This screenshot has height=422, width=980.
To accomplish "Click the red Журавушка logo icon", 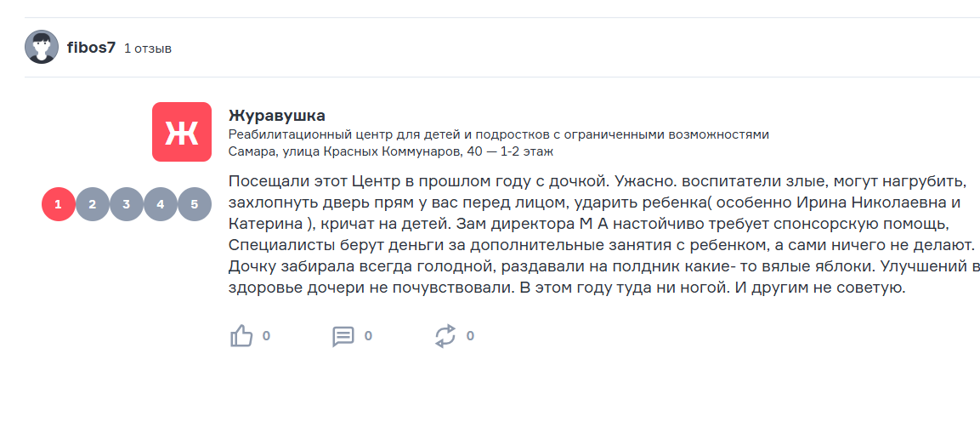I will tap(181, 132).
